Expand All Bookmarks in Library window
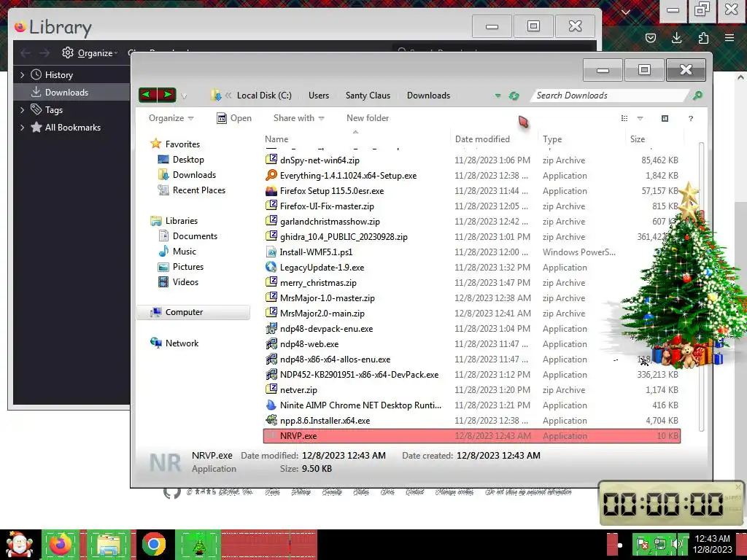The image size is (747, 560). coord(22,127)
